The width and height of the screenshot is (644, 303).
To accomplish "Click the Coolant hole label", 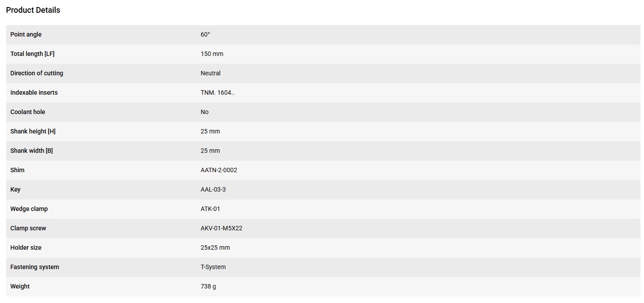I will pos(28,112).
